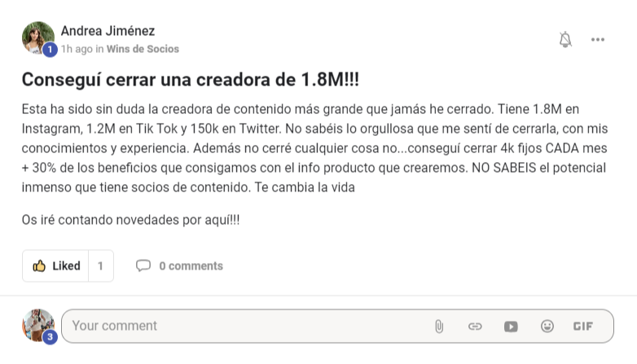Click the level 1 badge on author avatar
This screenshot has width=637, height=364.
coord(50,50)
